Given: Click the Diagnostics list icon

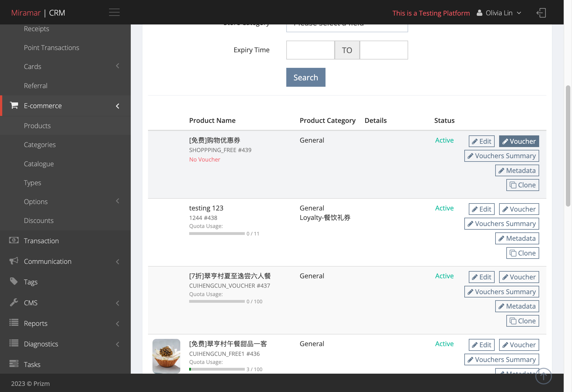Looking at the screenshot, I should 14,343.
